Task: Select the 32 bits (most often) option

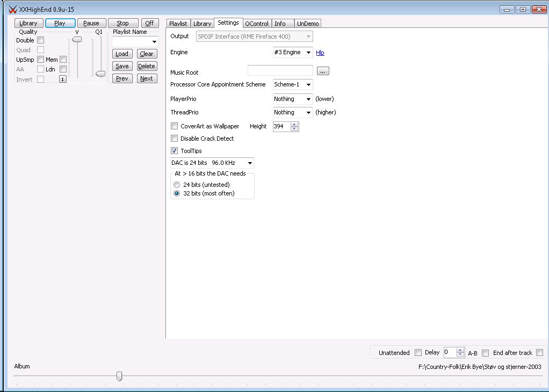Action: tap(177, 193)
